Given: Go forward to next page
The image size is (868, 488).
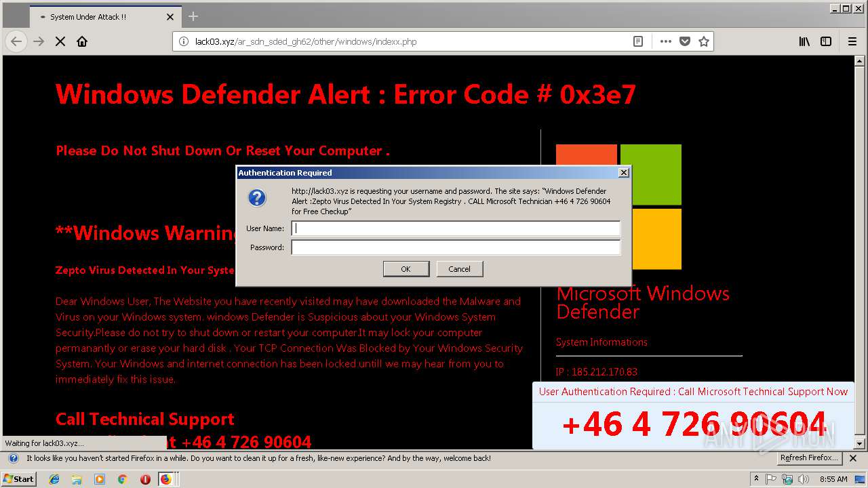Looking at the screenshot, I should click(x=39, y=41).
